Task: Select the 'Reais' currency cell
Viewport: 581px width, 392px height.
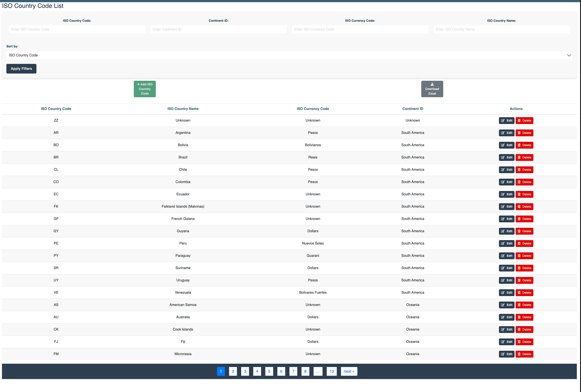Action: [x=313, y=157]
